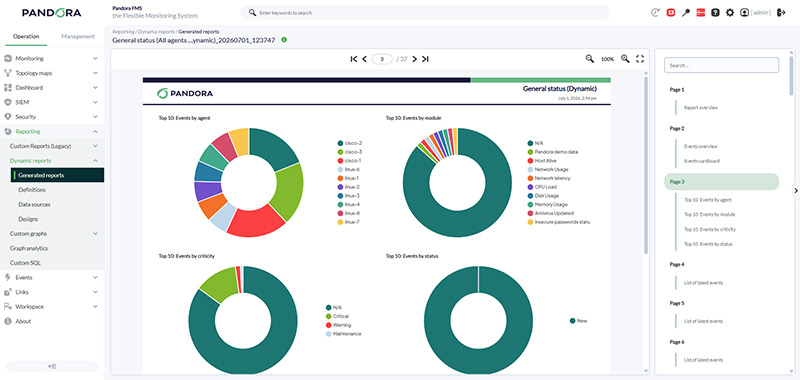This screenshot has width=800, height=380.
Task: Click the About info icon in the sidebar
Action: coord(8,321)
